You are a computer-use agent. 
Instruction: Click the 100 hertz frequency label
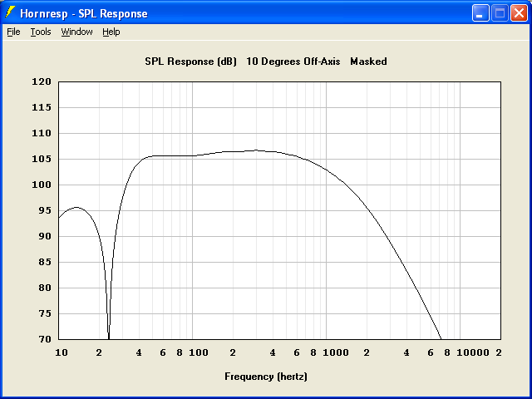coord(199,352)
